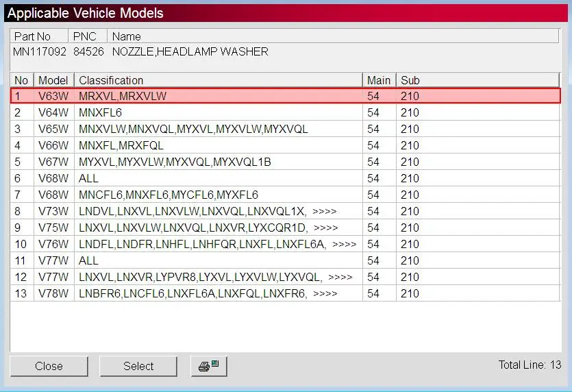Select V67W row with MYXVQL1B
Viewport: 572px width, 392px height.
(x=285, y=162)
